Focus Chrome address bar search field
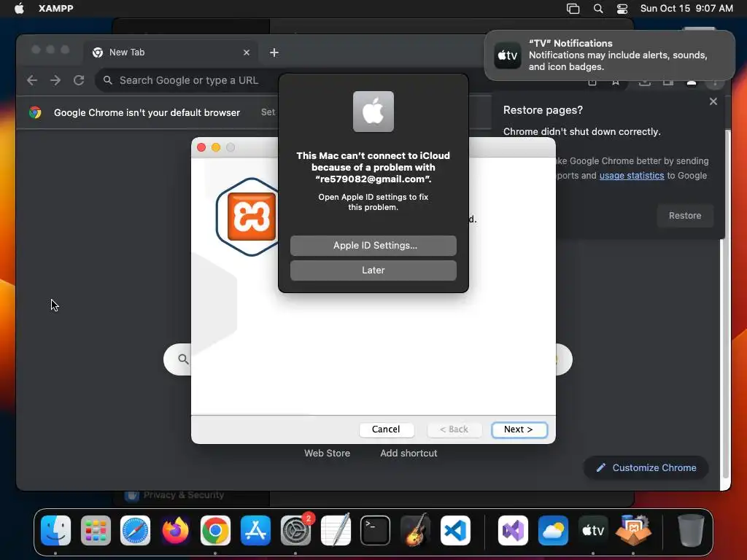The image size is (747, 560). click(189, 80)
